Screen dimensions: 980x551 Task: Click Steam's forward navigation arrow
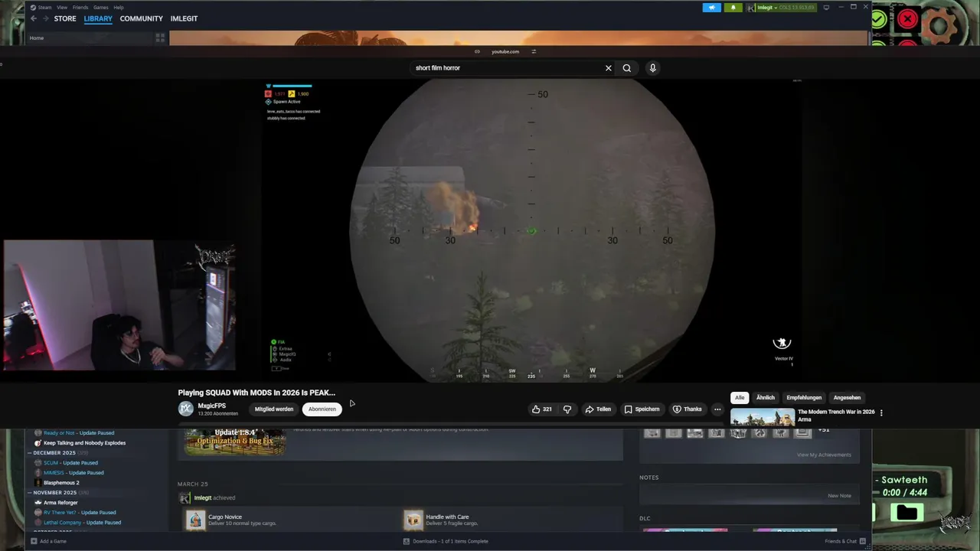point(44,18)
